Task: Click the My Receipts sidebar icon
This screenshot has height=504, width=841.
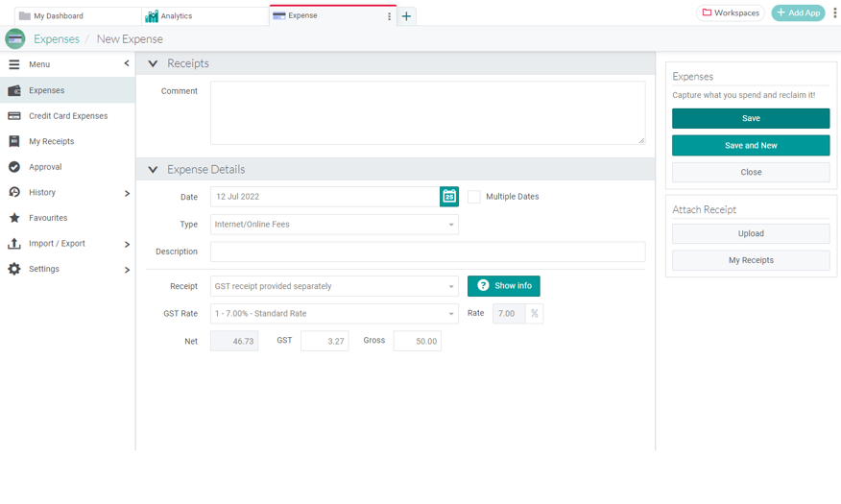Action: pyautogui.click(x=14, y=141)
